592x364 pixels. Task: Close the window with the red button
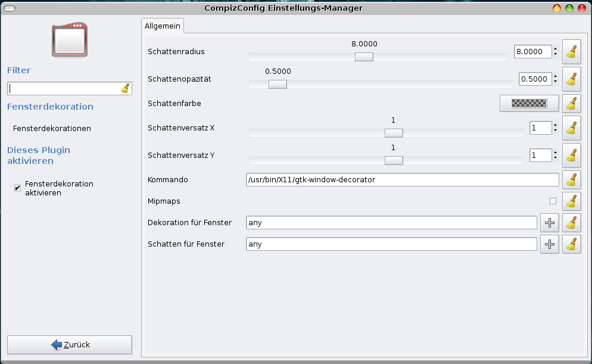582,8
